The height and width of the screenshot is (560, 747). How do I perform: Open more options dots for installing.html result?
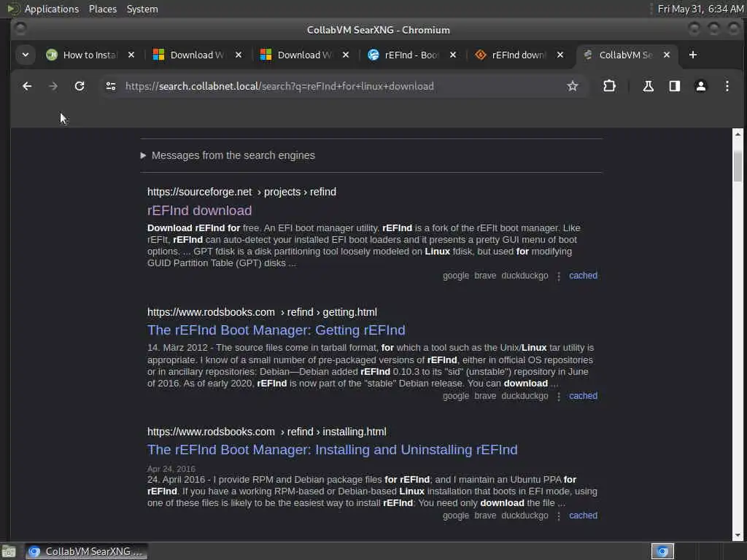tap(558, 516)
